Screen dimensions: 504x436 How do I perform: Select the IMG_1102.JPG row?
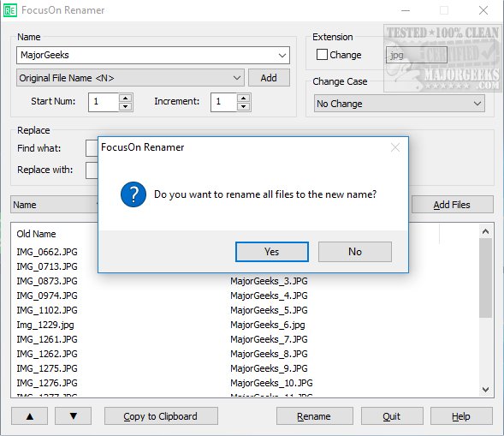click(x=47, y=310)
